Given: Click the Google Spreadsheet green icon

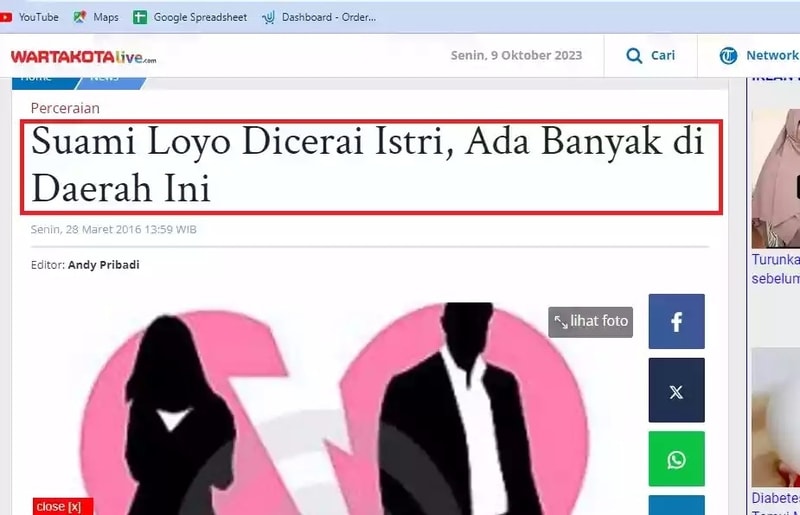Looking at the screenshot, I should point(140,17).
